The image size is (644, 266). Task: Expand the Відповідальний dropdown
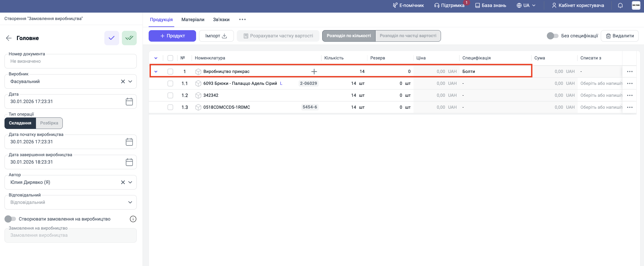tap(130, 203)
